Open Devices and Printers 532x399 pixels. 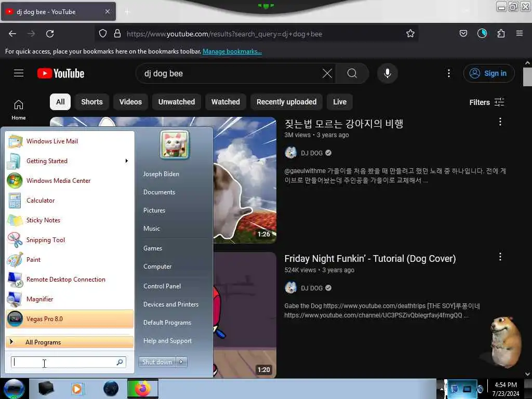coord(170,304)
